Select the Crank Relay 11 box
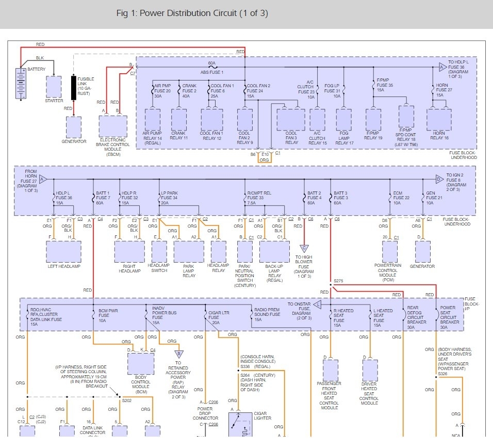The width and height of the screenshot is (493, 448). [179, 120]
